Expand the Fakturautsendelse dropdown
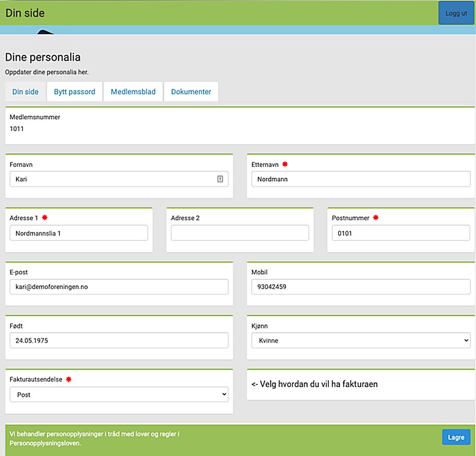 point(119,394)
